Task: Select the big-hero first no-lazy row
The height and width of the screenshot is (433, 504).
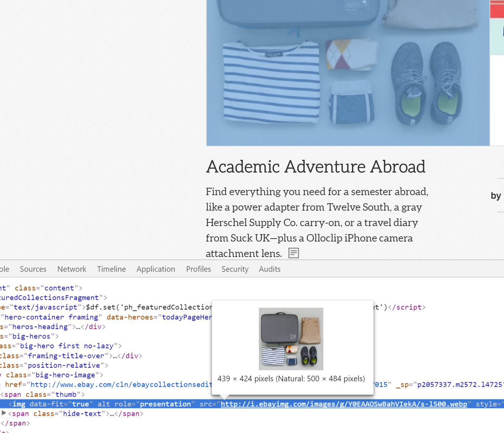Action: [61, 346]
